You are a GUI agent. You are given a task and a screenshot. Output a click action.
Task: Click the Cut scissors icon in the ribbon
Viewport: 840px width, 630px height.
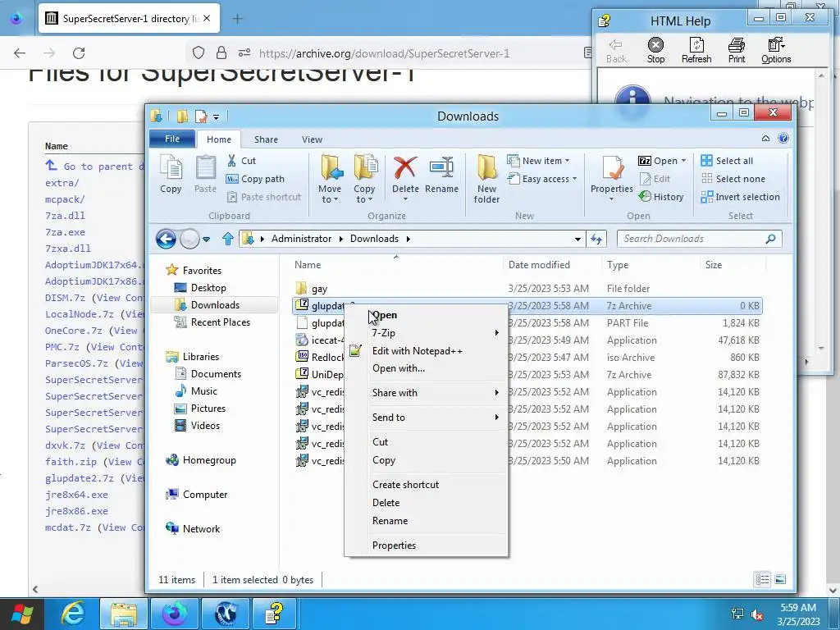pos(231,160)
